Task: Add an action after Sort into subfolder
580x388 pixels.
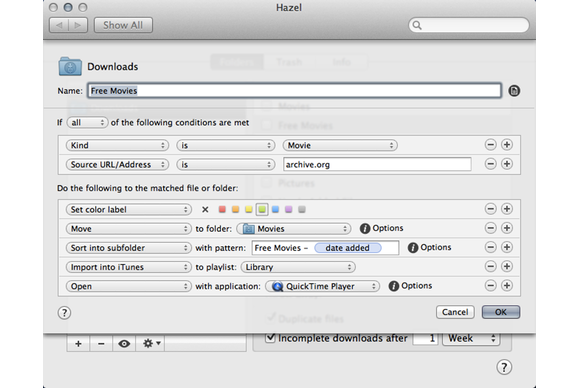Action: [507, 247]
